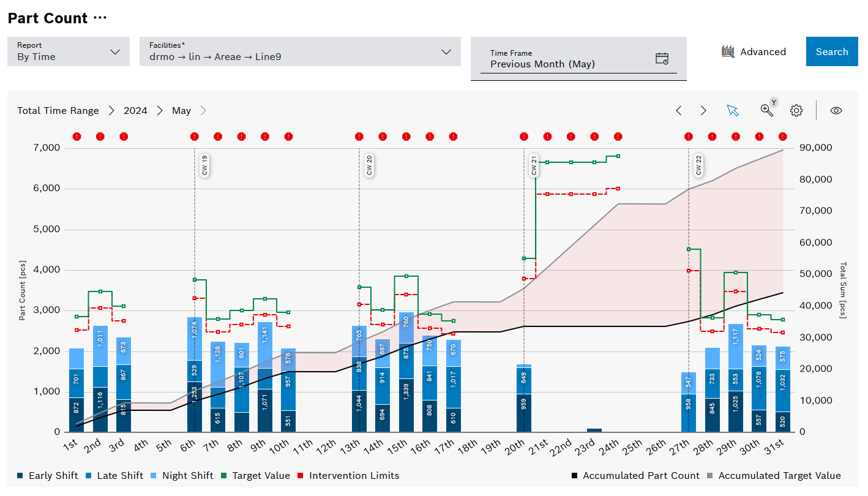Click the Part Count ellipsis menu
868x496 pixels.
(x=100, y=18)
